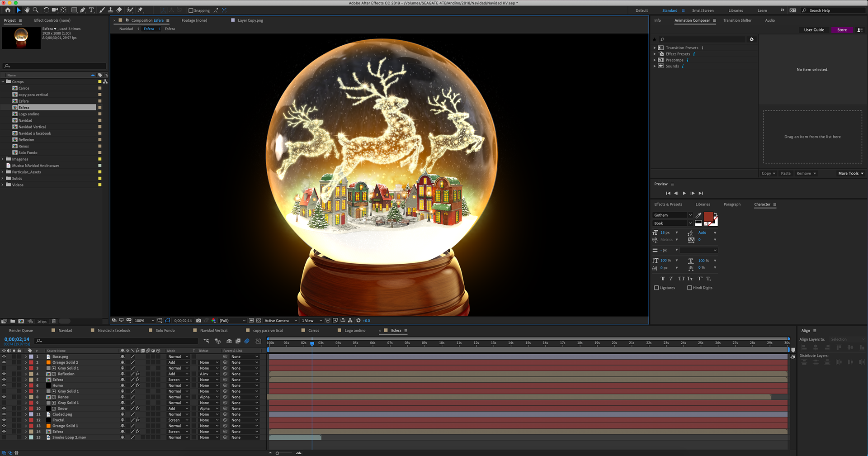Select the Unified Camera tool

[x=55, y=10]
